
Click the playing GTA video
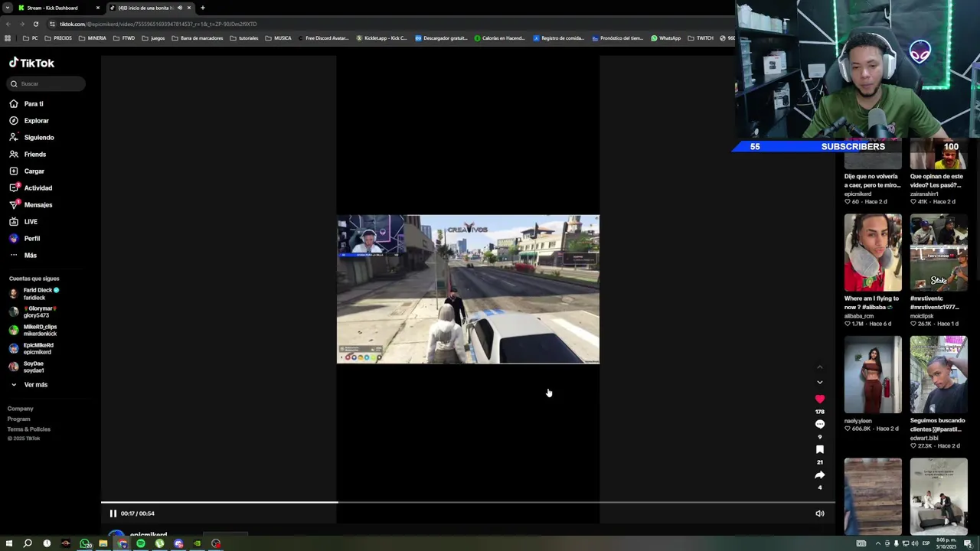(x=468, y=289)
